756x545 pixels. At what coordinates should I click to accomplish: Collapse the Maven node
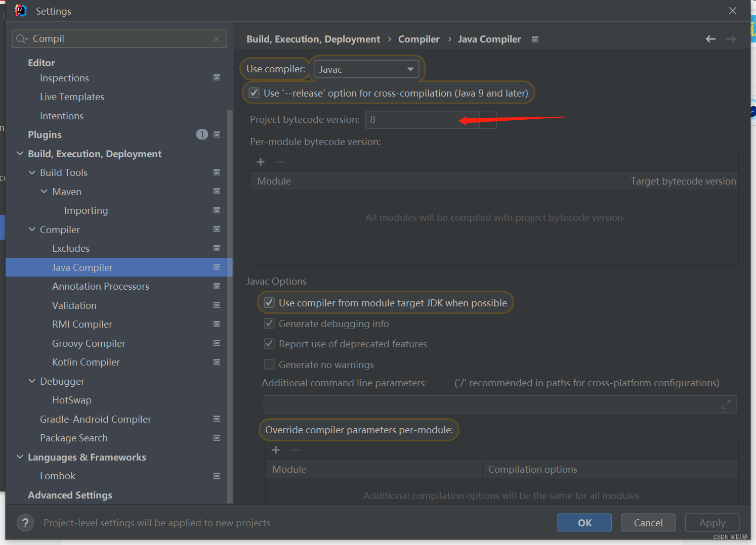point(44,191)
